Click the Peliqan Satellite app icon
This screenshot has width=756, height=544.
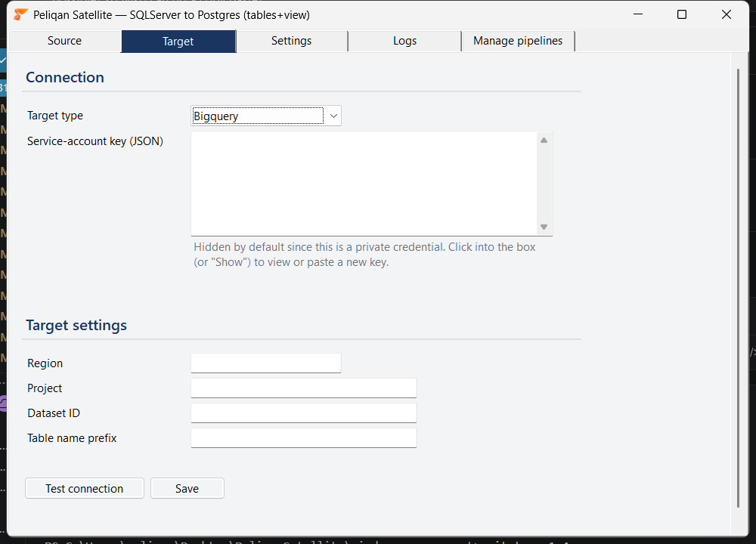(x=20, y=14)
